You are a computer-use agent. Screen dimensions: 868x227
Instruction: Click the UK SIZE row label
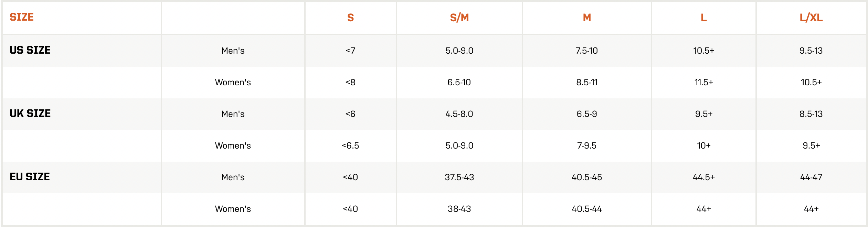(30, 113)
